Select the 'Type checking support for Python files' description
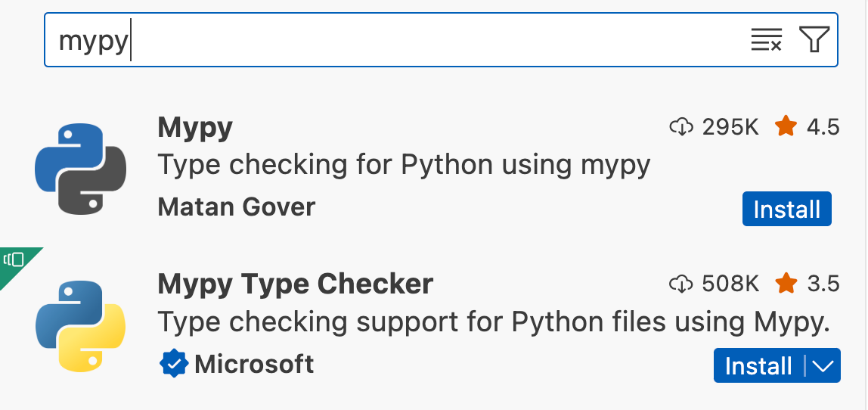 coord(494,322)
